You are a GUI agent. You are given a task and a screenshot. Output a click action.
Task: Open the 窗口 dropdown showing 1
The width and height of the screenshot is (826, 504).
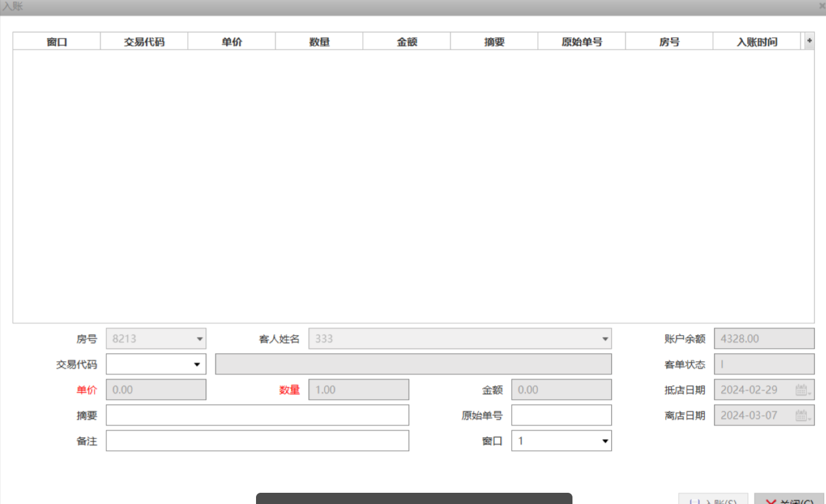click(x=604, y=441)
